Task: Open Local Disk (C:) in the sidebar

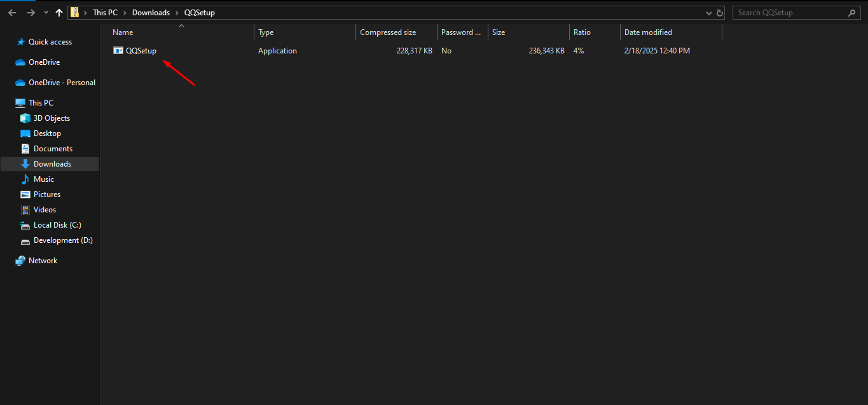Action: 57,225
